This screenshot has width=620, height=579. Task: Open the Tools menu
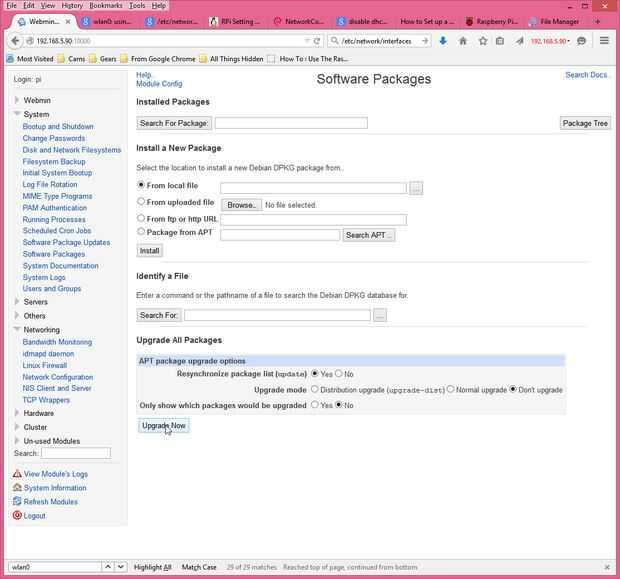click(x=137, y=6)
